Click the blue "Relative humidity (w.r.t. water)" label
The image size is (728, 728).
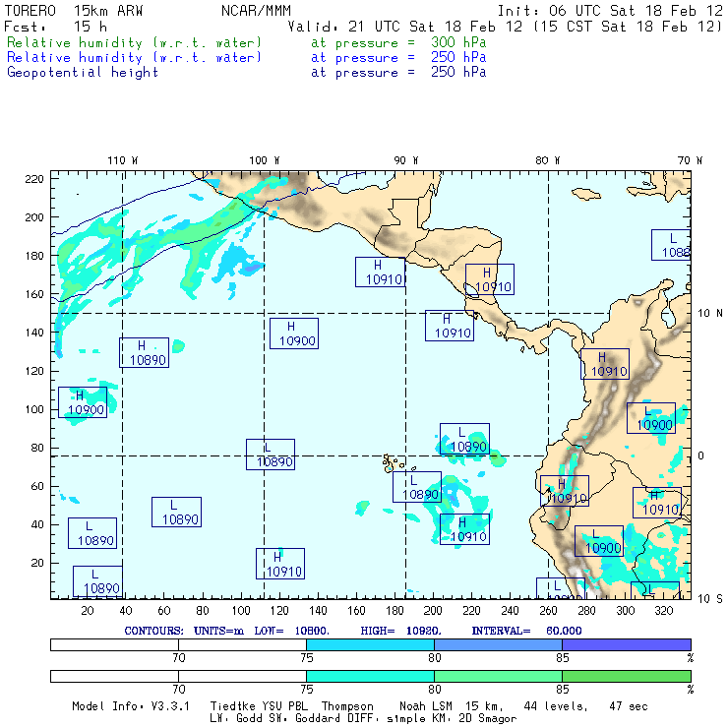(134, 58)
